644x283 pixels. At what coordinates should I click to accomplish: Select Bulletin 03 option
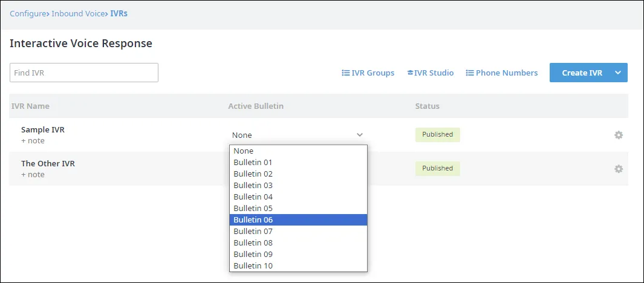(x=298, y=185)
